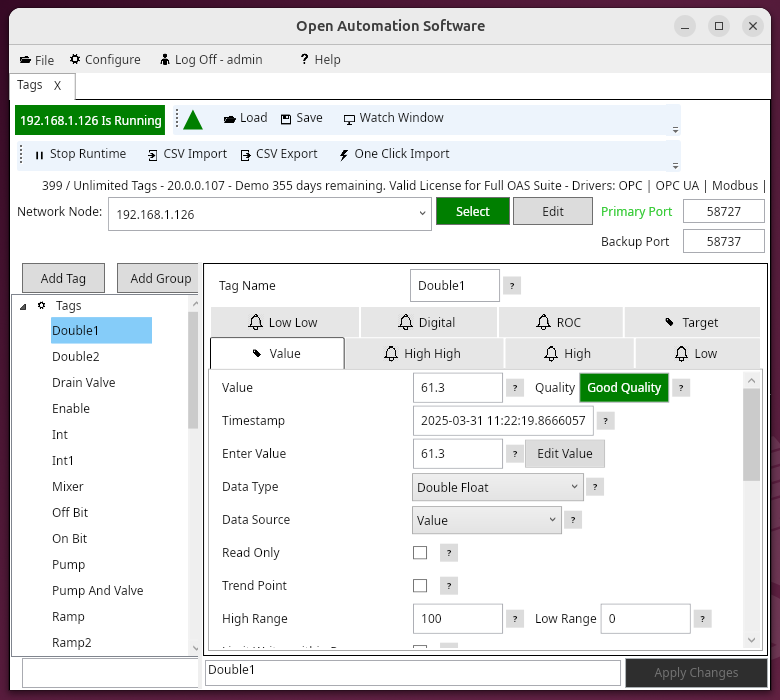Tick the Trend Point checkbox
The width and height of the screenshot is (780, 700).
point(420,586)
